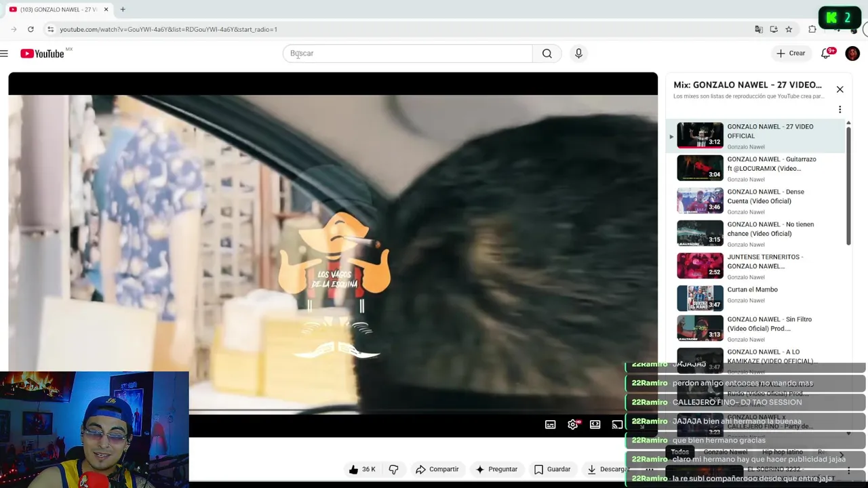868x488 pixels.
Task: Click the magnifying glass search button
Action: (x=547, y=54)
